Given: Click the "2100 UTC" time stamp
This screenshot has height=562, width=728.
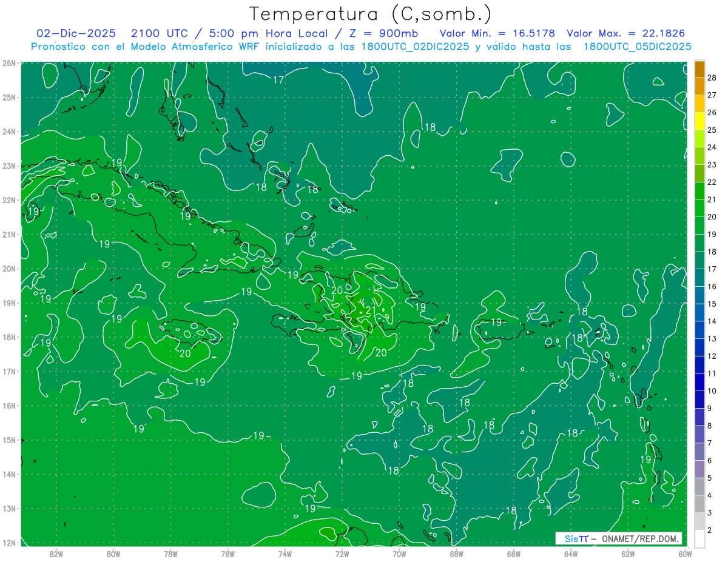Looking at the screenshot, I should click(160, 33).
